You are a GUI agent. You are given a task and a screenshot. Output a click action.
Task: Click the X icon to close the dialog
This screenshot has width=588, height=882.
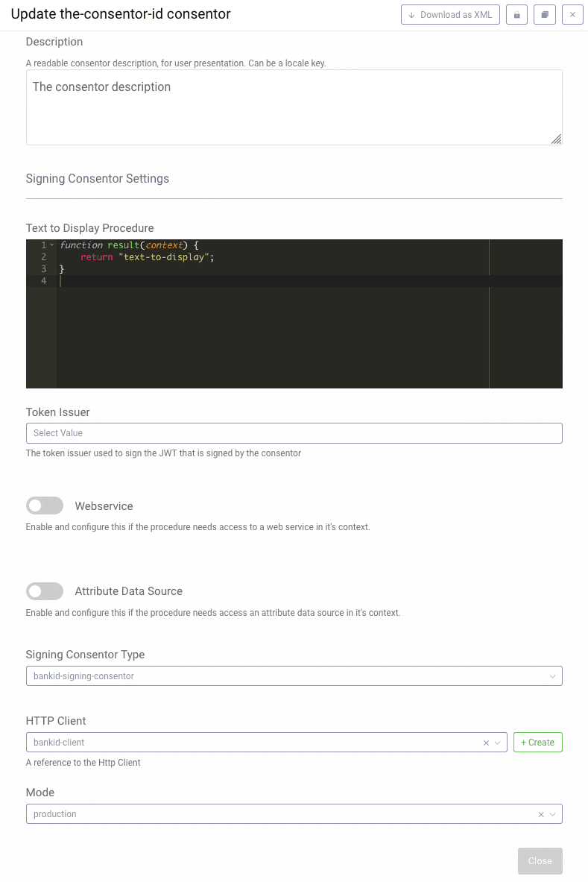[x=572, y=14]
